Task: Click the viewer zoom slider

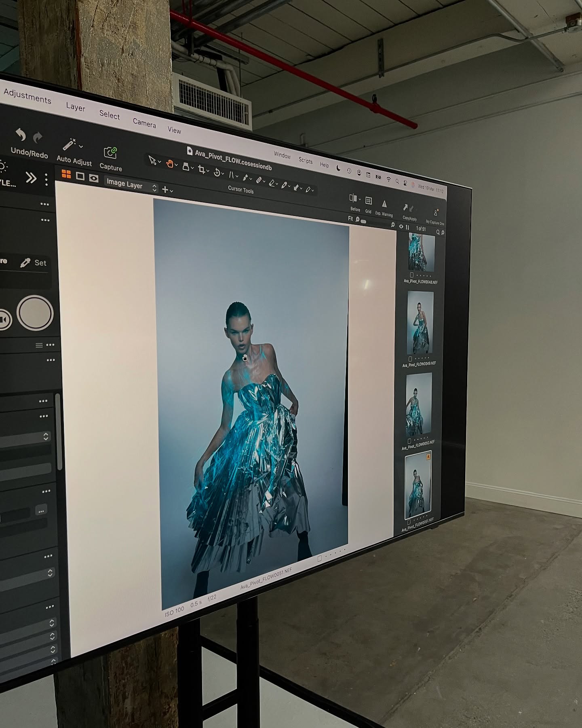Action: (x=364, y=221)
